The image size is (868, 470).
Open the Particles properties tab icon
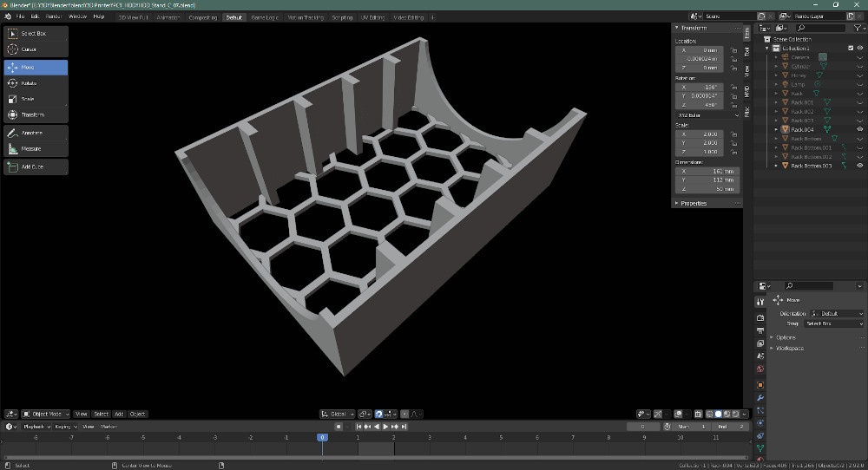(760, 411)
